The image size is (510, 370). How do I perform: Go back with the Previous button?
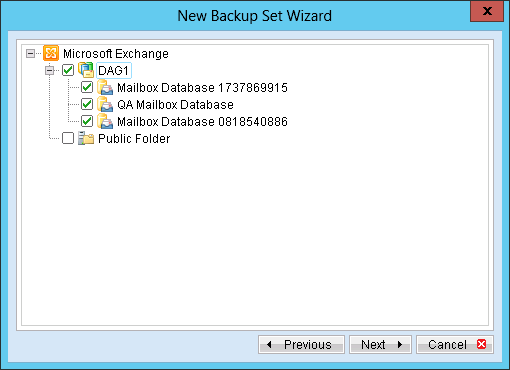[x=301, y=344]
